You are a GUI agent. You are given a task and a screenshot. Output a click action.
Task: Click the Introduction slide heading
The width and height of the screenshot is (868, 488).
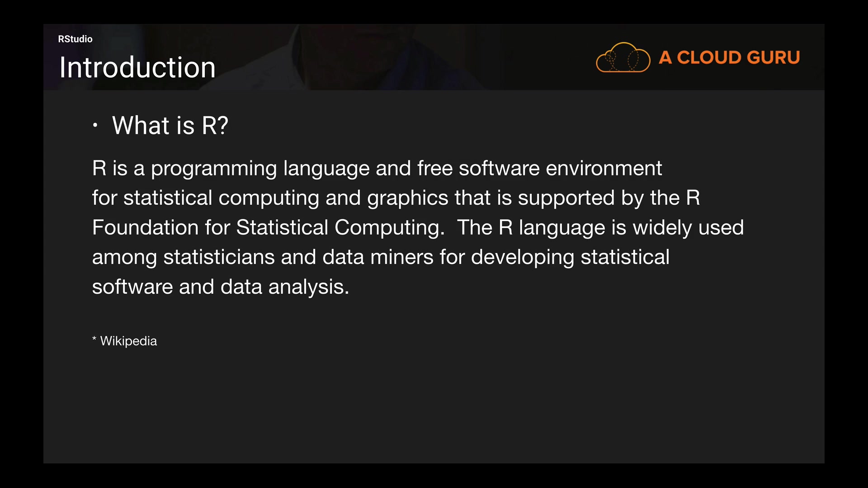click(137, 68)
